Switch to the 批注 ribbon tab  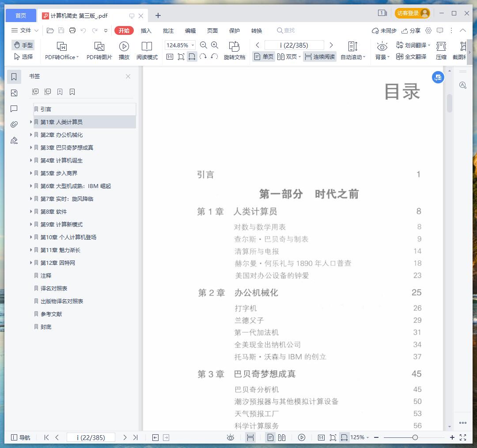[x=168, y=31]
